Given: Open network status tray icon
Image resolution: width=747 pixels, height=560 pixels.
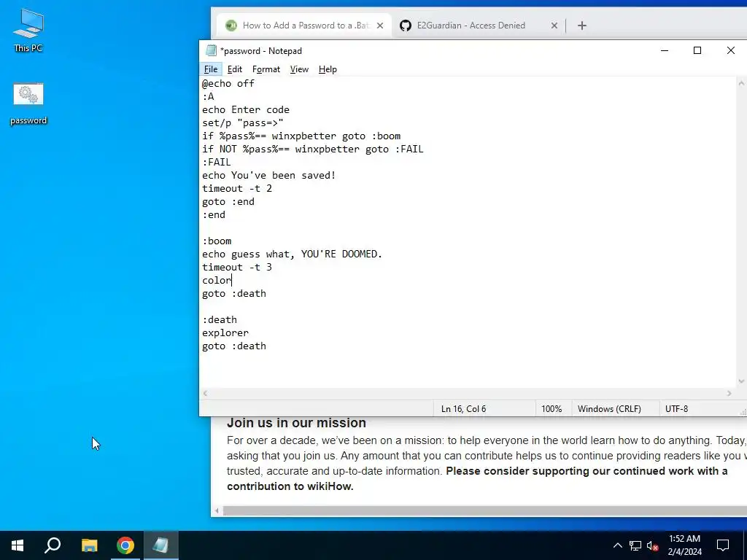Looking at the screenshot, I should 635,545.
